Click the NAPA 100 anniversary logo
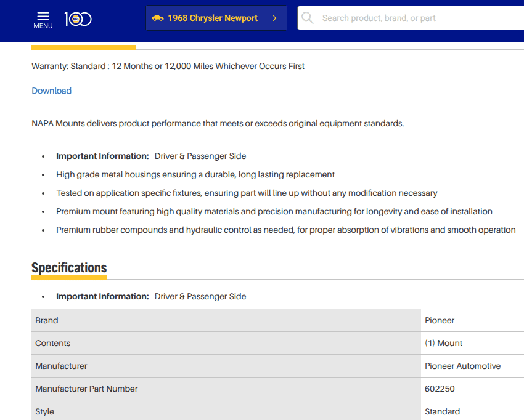The height and width of the screenshot is (420, 524). tap(78, 19)
